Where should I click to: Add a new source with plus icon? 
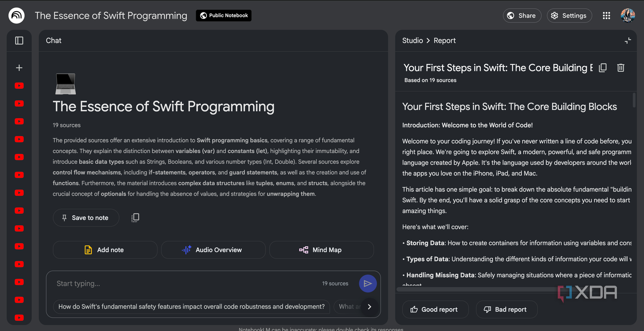(x=19, y=68)
